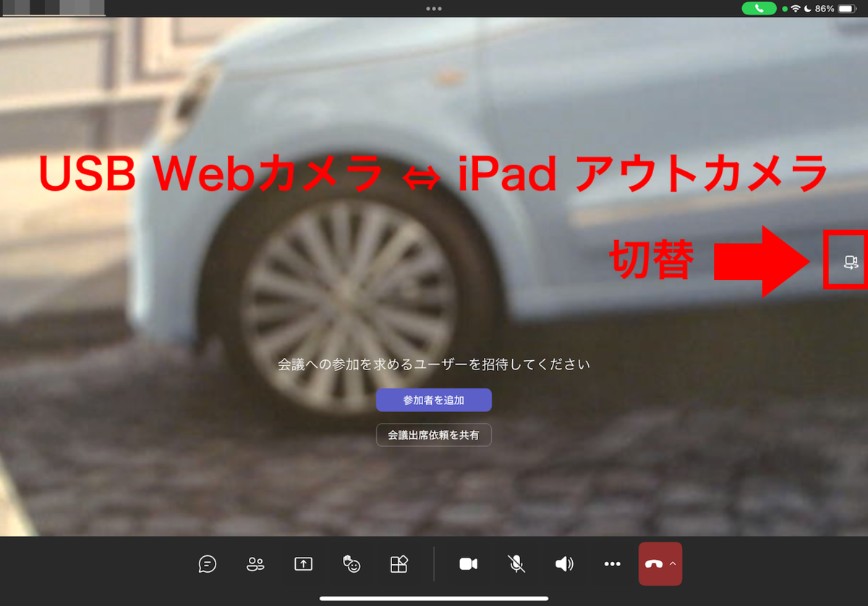Click the 会議出席依頼を共有 button
The height and width of the screenshot is (606, 868).
pos(433,435)
